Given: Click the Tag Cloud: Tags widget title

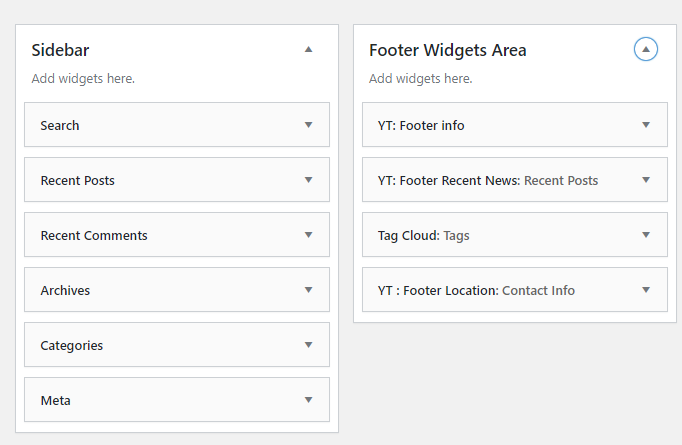Looking at the screenshot, I should (x=423, y=235).
